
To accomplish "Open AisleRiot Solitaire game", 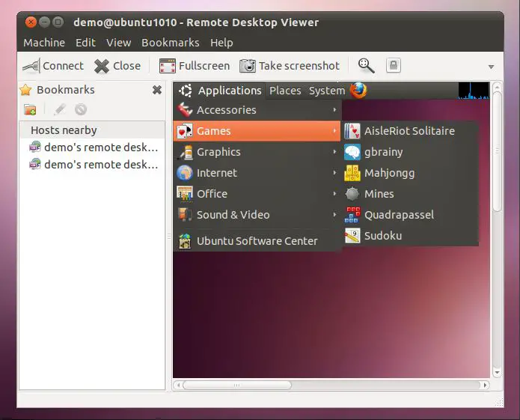I will point(409,131).
